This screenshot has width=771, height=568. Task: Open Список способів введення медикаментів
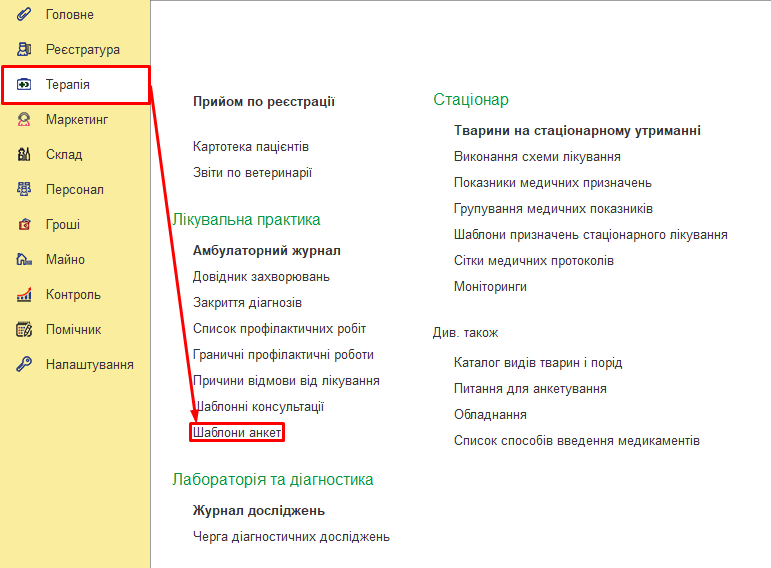coord(577,441)
